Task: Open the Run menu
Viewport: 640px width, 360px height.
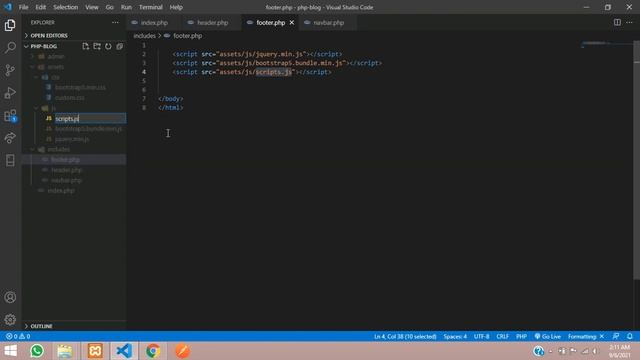Action: (126, 7)
